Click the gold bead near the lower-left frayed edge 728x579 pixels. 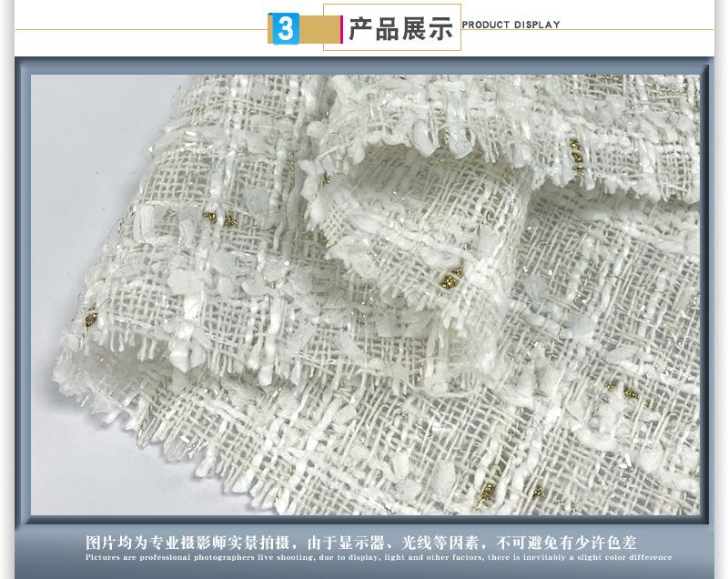(x=92, y=319)
